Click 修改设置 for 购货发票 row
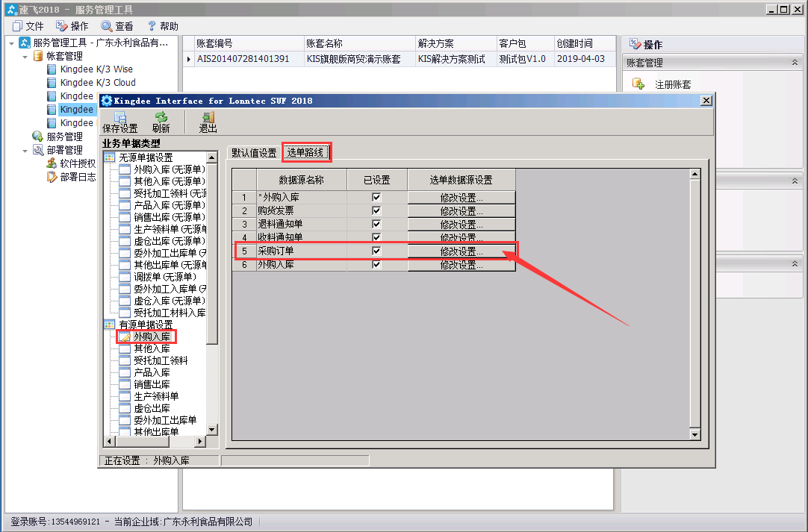Image resolution: width=808 pixels, height=532 pixels. 462,211
